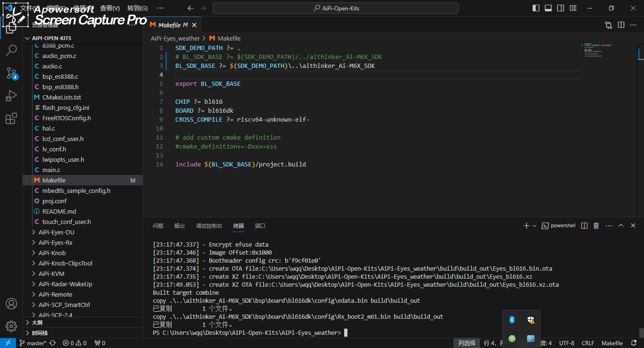Split the editor to the right
The image size is (644, 348).
pos(621,25)
